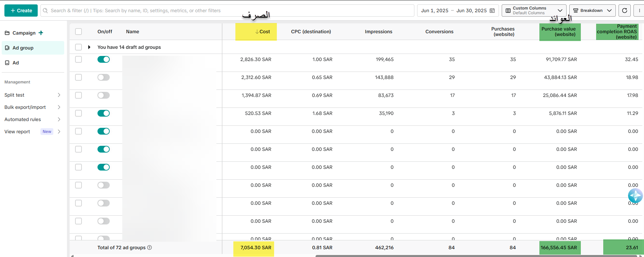Click the Breakdown list icon
Image resolution: width=644 pixels, height=257 pixels.
(576, 11)
